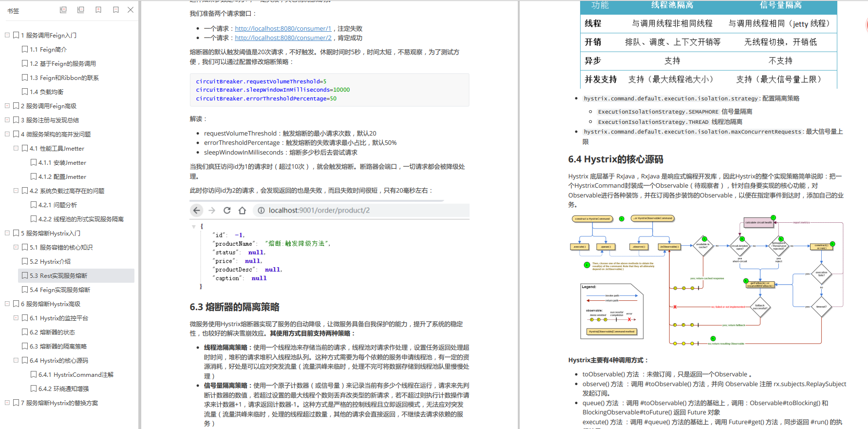Click bookmark icon beside 5.2 Hystrix介绍
The width and height of the screenshot is (868, 429).
point(25,261)
